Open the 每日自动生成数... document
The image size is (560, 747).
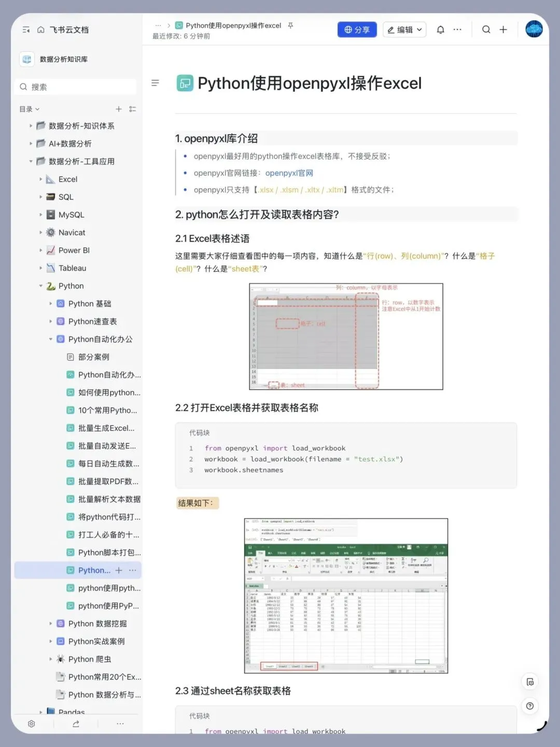[x=108, y=464]
